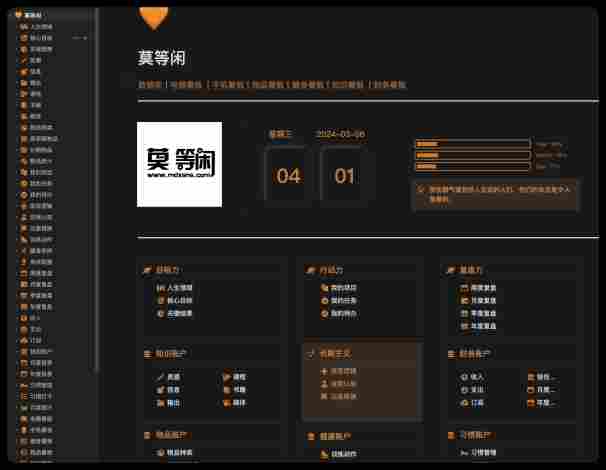Click the 课程 icon in the sidebar
The image size is (606, 470).
click(x=24, y=94)
